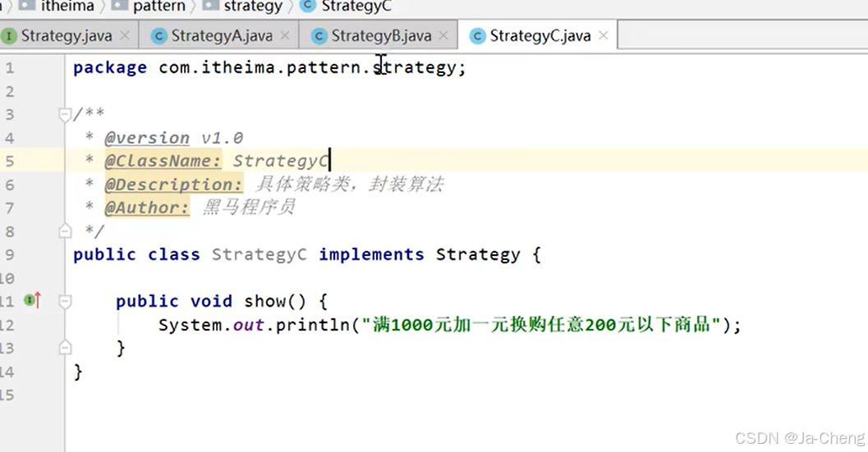Screen dimensions: 868x452
Task: Click the pattern folder icon in breadcrumb
Action: pos(120,6)
